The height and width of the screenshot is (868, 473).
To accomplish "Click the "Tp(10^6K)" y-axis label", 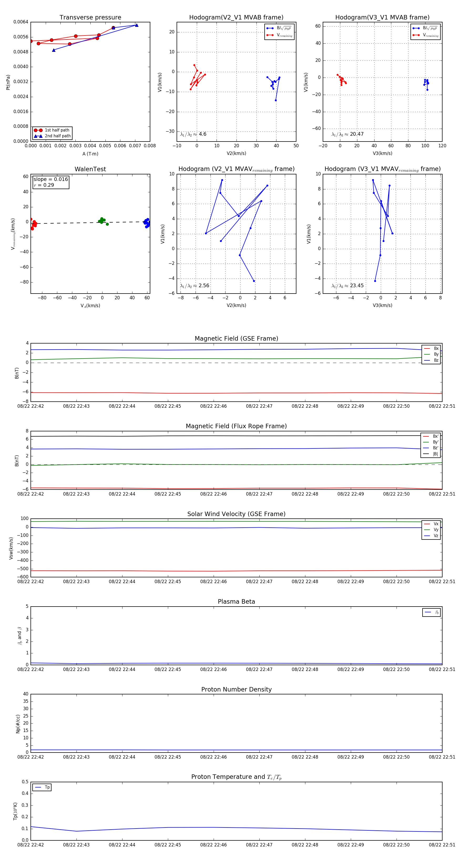I will [15, 811].
